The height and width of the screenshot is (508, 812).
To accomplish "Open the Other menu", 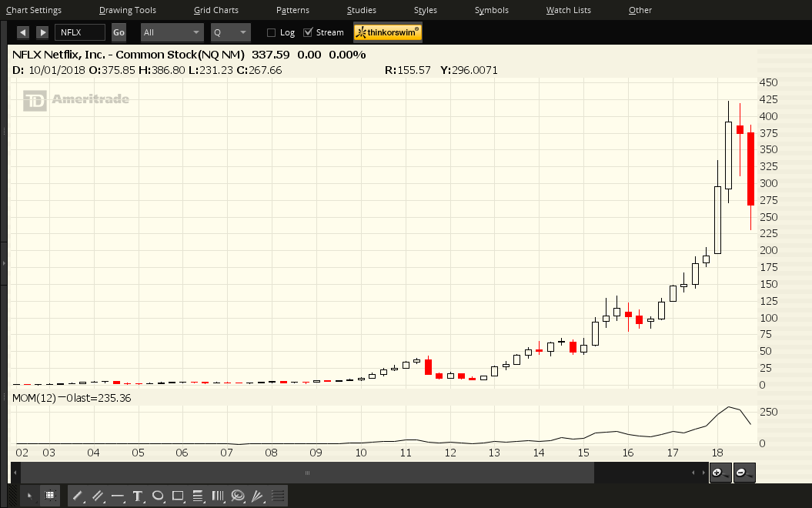I will pyautogui.click(x=640, y=10).
